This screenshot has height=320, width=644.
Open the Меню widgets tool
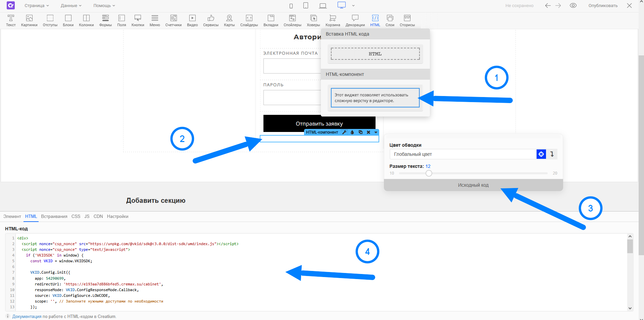click(155, 20)
